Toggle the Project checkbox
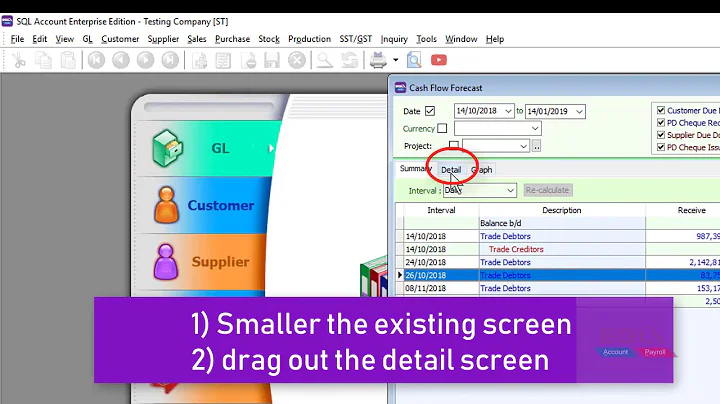The height and width of the screenshot is (404, 720). [x=454, y=145]
